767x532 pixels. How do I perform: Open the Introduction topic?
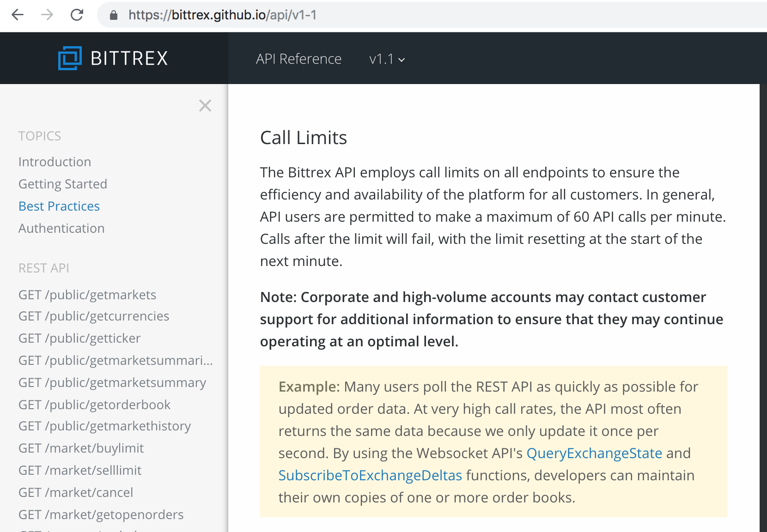(x=55, y=162)
